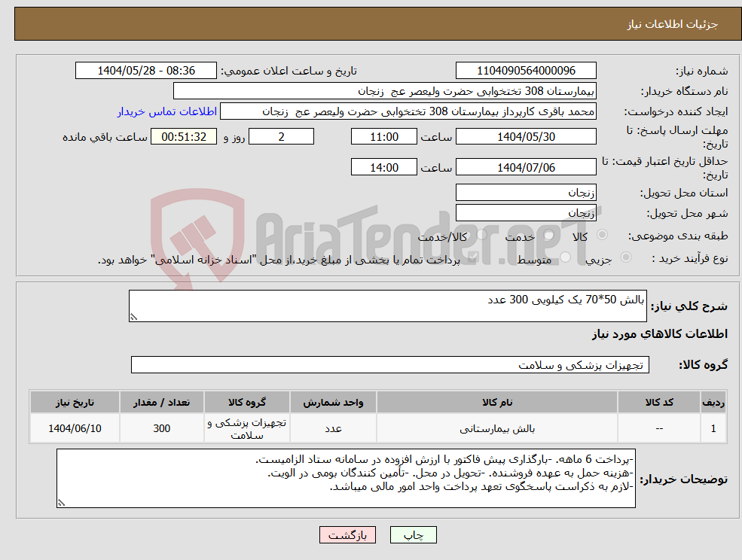Screen dimensions: 742x560
Task: Click the response deadline date 1404/05/30
Action: click(526, 137)
